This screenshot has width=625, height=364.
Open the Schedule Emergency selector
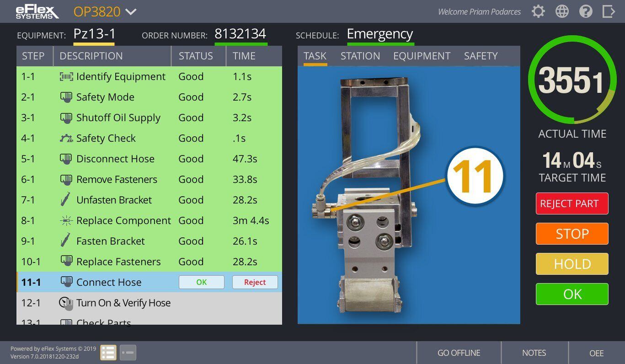(x=379, y=34)
